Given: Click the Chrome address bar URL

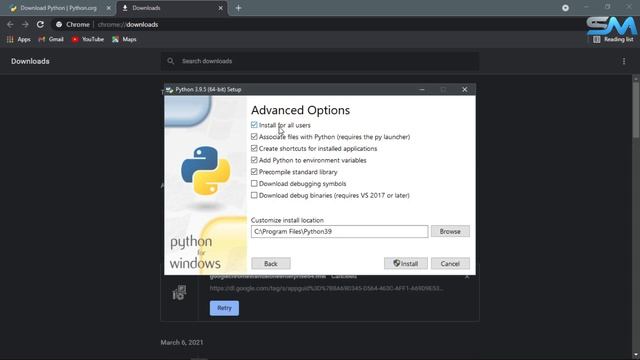Looking at the screenshot, I should (x=128, y=24).
